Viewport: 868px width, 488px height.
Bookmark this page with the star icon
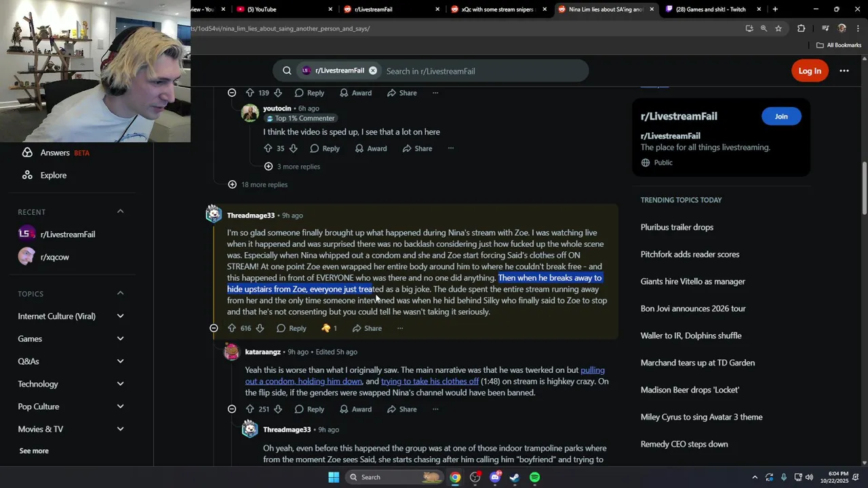click(778, 28)
